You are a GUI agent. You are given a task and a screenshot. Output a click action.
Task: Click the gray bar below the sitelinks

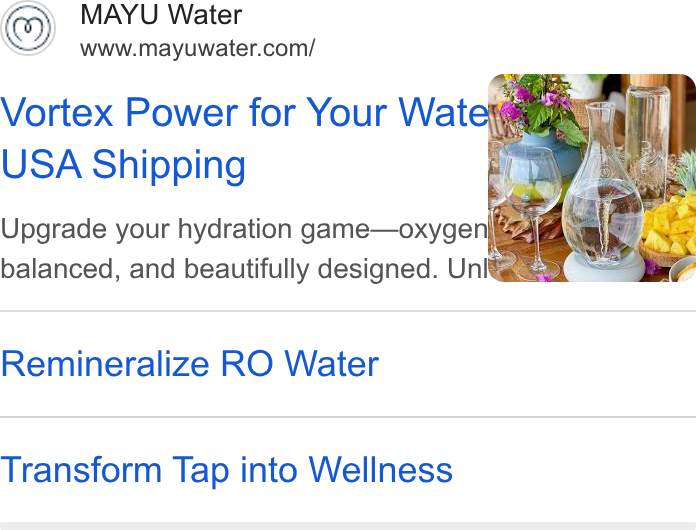point(348,526)
